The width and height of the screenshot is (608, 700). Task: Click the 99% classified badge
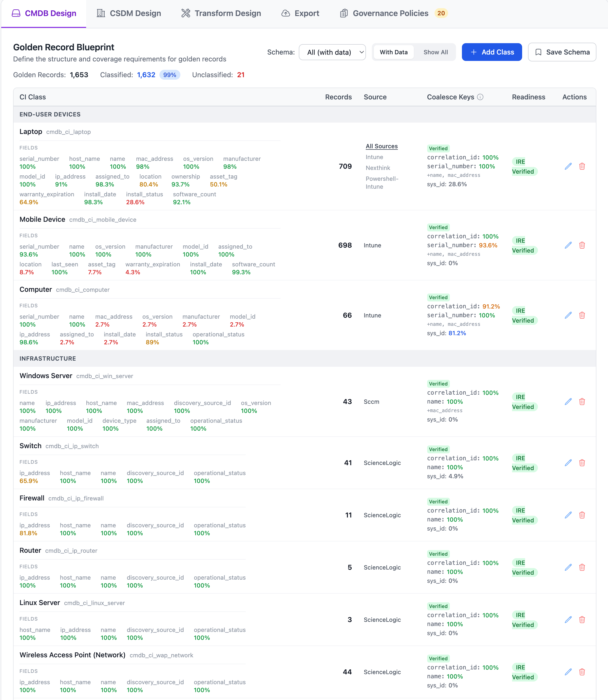click(170, 74)
